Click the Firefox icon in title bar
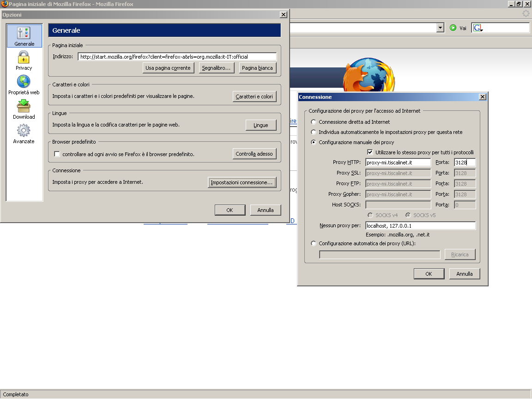532x399 pixels. pos(4,4)
